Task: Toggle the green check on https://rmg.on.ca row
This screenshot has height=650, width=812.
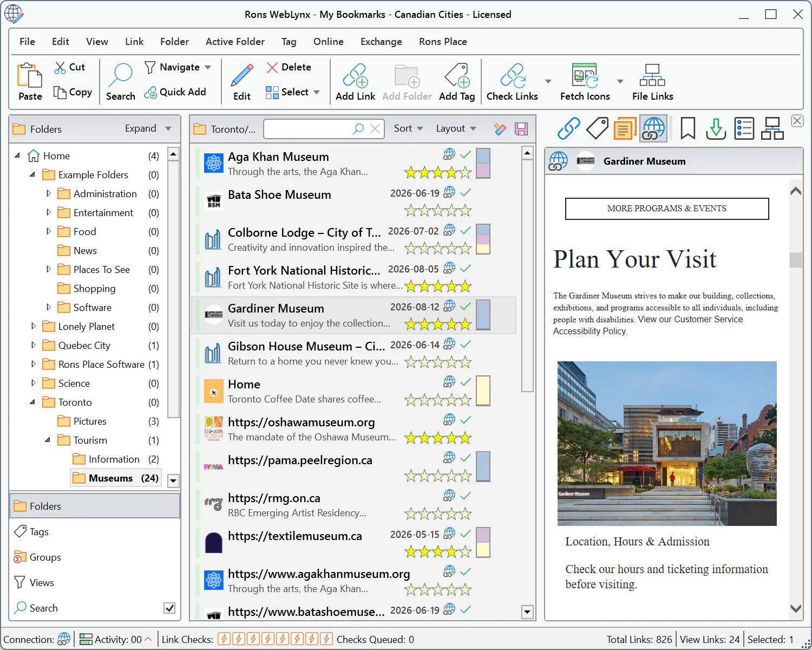Action: pos(466,496)
